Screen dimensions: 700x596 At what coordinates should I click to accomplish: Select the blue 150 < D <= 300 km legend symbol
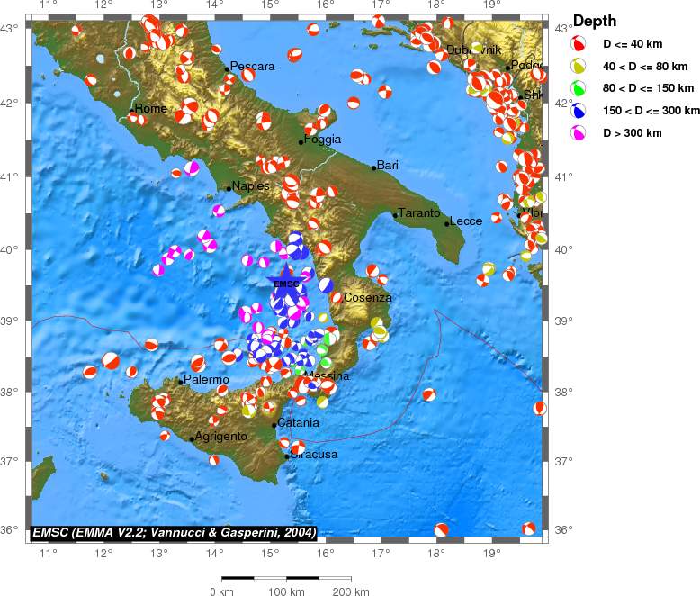580,110
